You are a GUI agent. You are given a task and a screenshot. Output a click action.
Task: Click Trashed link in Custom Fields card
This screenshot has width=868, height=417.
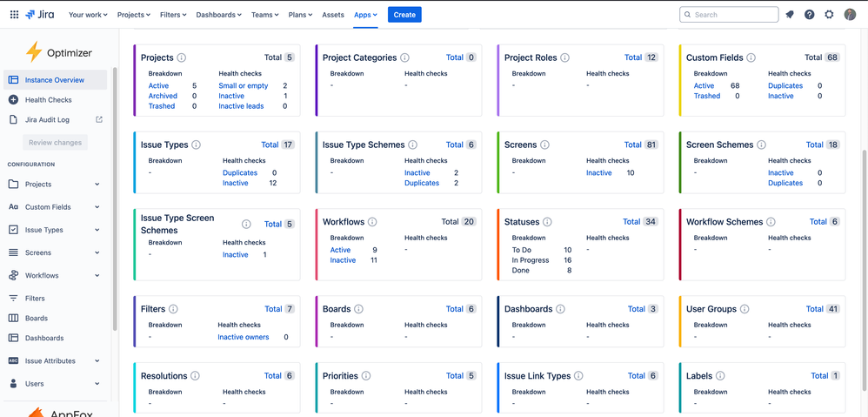(x=707, y=96)
